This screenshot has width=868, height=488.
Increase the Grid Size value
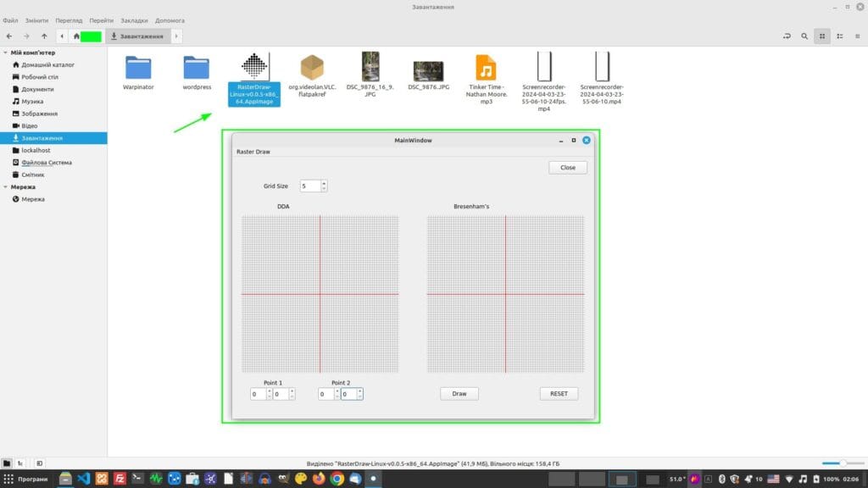click(324, 182)
